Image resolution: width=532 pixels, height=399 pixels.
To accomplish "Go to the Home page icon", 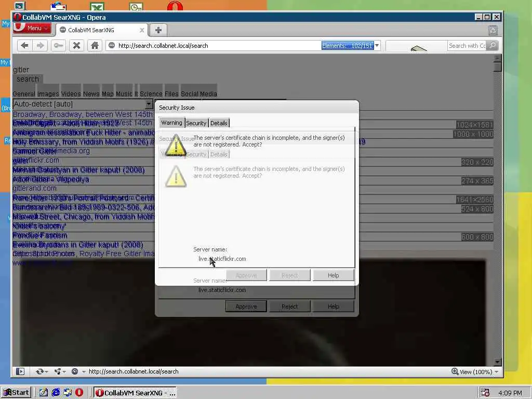I will (95, 46).
